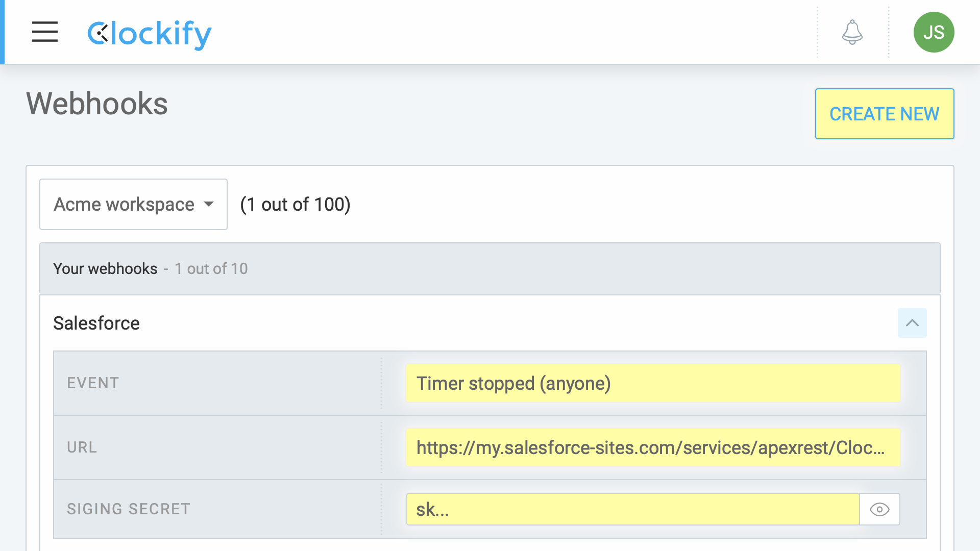
Task: Click the (1 out of 100) counter
Action: (x=295, y=205)
